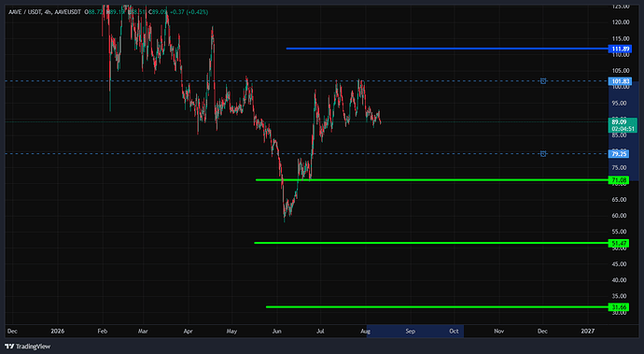Click the 95.00 price axis label
The image size is (644, 354).
click(x=620, y=103)
